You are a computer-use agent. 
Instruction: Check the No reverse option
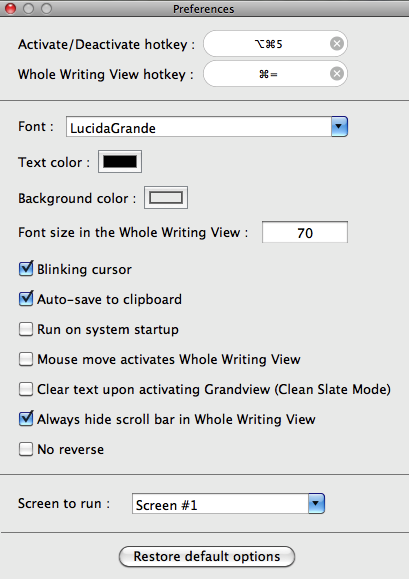[x=26, y=449]
